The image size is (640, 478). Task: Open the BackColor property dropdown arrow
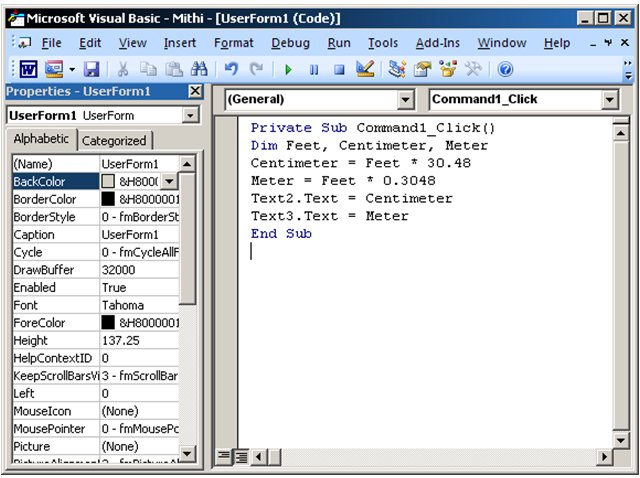(x=168, y=181)
